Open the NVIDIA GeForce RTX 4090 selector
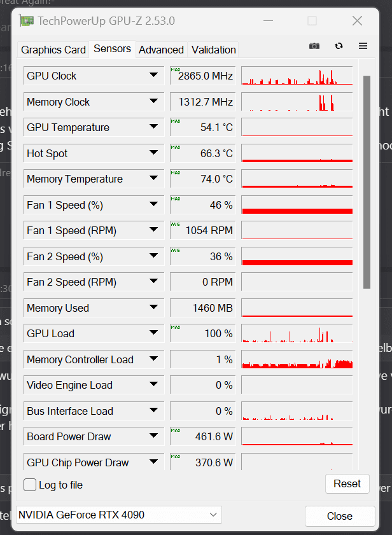Viewport: 392px width, 535px height. [119, 515]
